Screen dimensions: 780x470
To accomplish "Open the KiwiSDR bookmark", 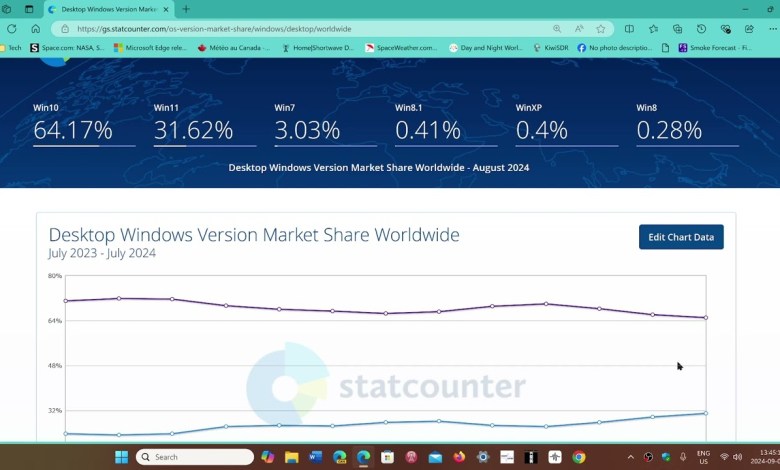I will [x=551, y=48].
